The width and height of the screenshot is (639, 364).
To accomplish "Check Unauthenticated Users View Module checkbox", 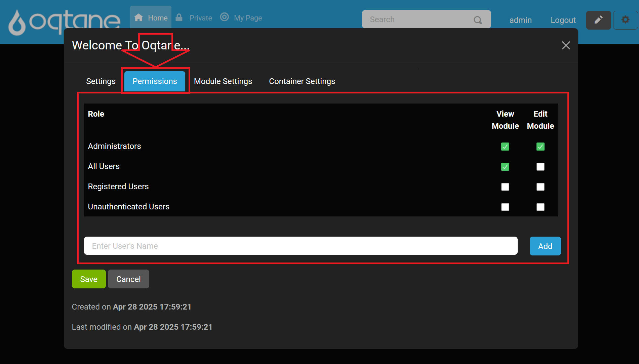I will point(505,207).
